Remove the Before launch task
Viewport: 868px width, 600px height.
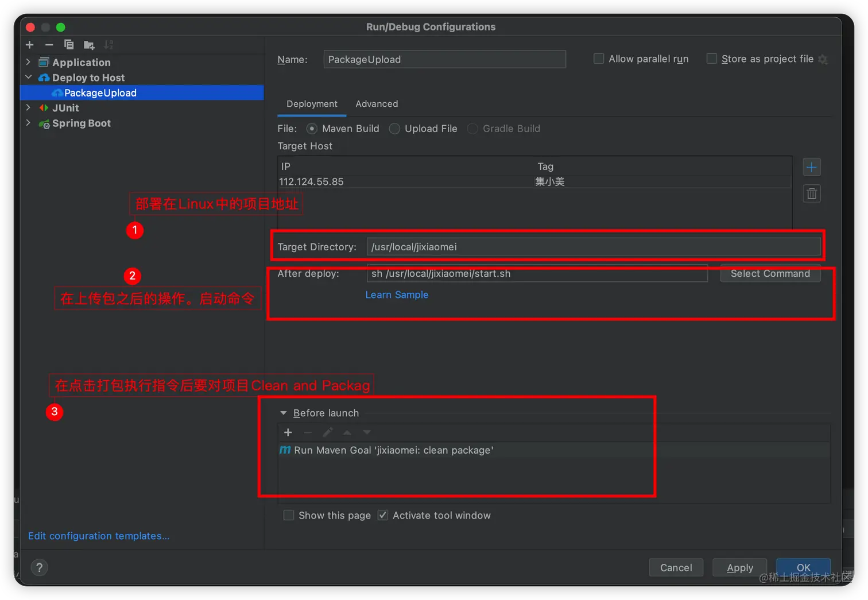click(x=308, y=432)
